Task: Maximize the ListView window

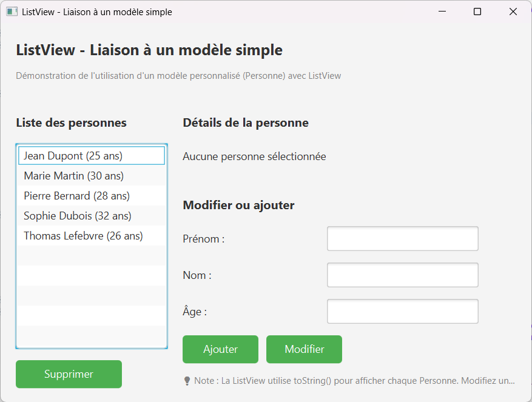Action: 477,11
